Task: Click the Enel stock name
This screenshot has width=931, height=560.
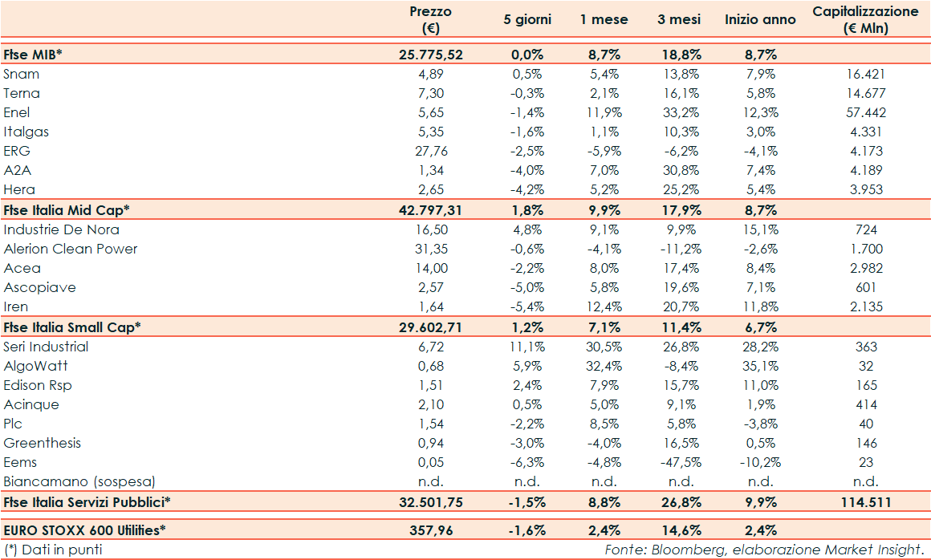Action: (17, 112)
